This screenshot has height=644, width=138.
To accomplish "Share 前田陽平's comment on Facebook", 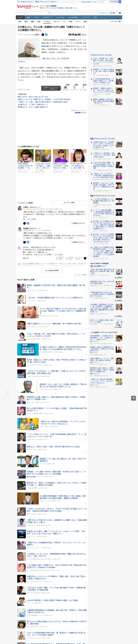I will [28, 242].
